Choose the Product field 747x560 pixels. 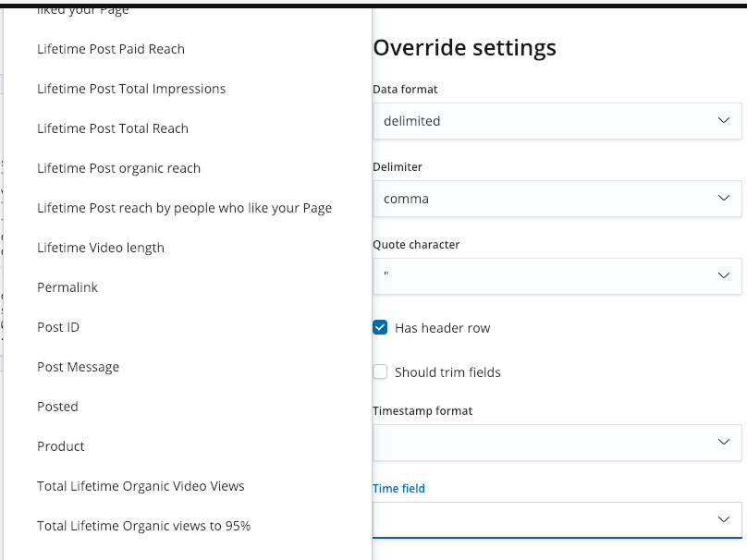(x=60, y=446)
